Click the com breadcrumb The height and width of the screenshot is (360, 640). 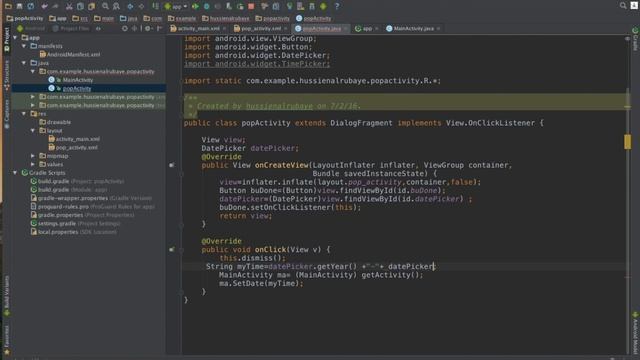(153, 18)
